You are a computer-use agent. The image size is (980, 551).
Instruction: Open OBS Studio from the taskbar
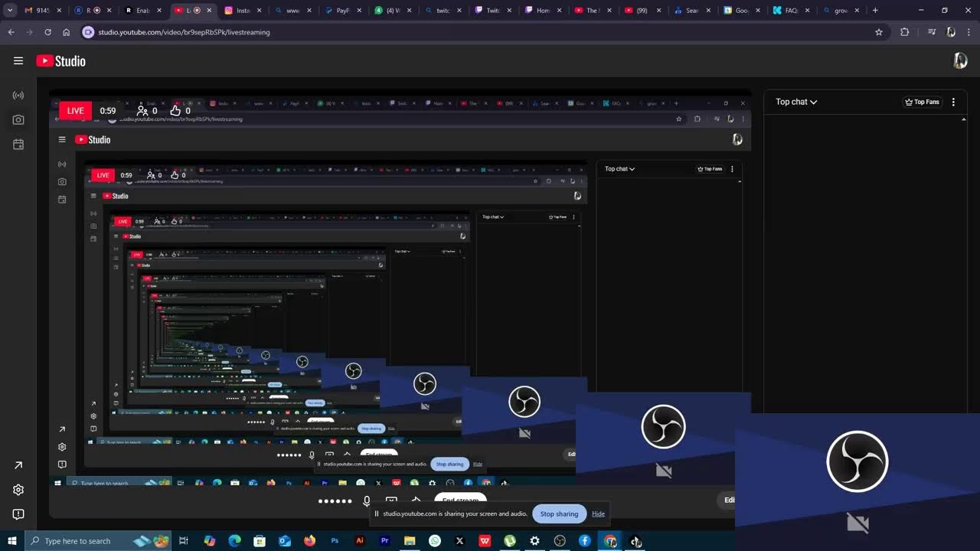(x=560, y=541)
